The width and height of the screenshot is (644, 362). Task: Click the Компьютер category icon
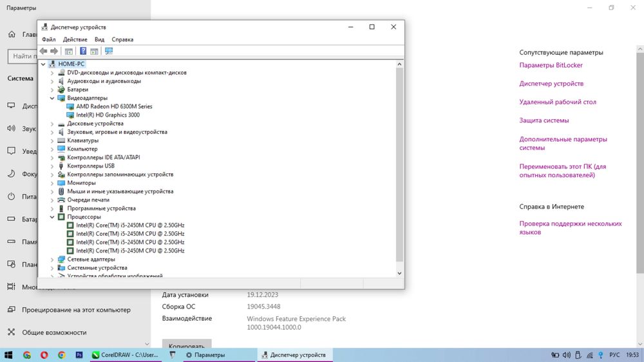[x=61, y=149]
